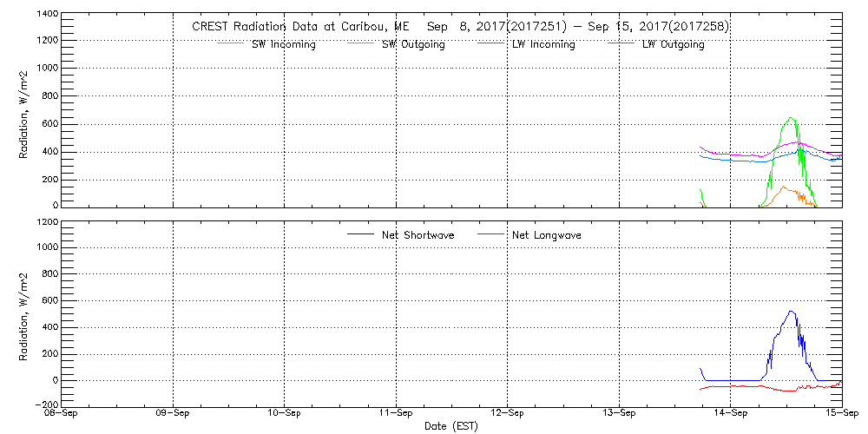Image resolution: width=868 pixels, height=434 pixels.
Task: Click the light-blue LW Incoming legend line
Action: [491, 43]
